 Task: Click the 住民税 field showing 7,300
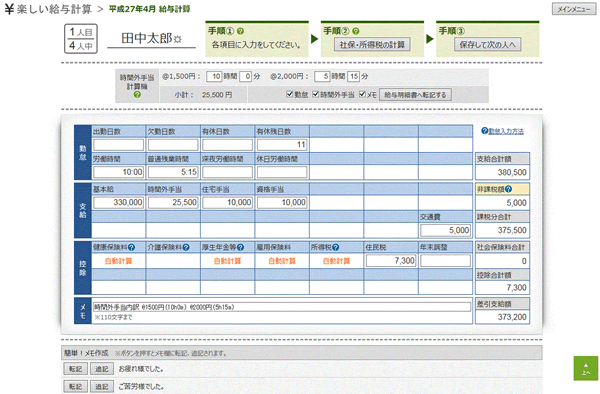pyautogui.click(x=391, y=261)
